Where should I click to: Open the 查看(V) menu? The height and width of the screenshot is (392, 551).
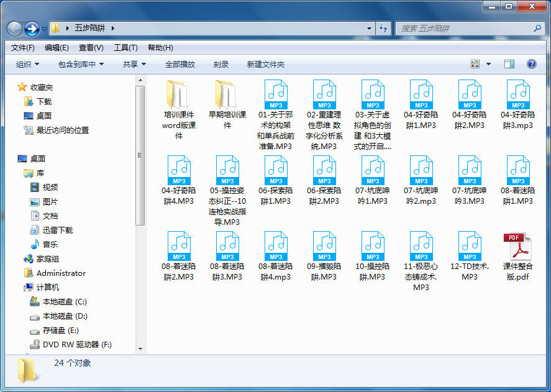91,48
